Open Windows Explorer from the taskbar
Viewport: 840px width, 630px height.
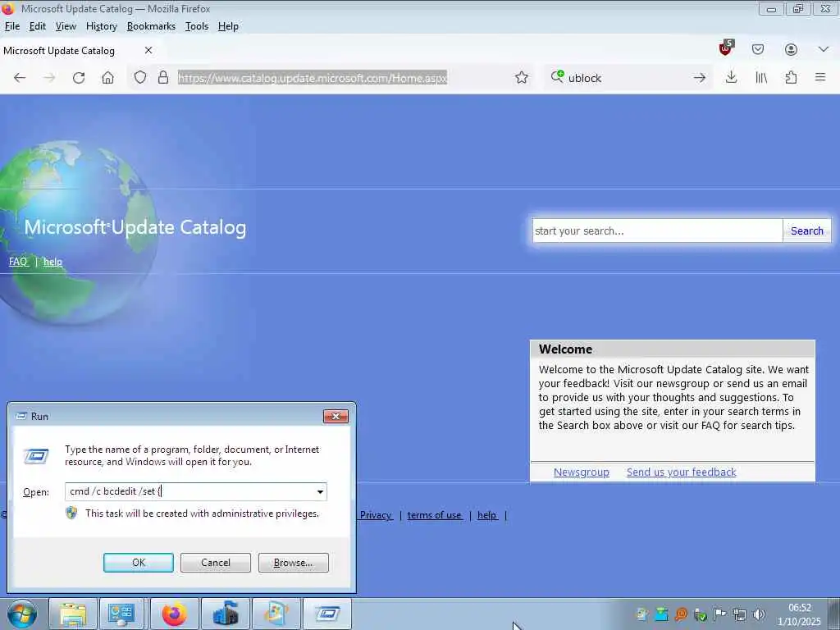73,614
